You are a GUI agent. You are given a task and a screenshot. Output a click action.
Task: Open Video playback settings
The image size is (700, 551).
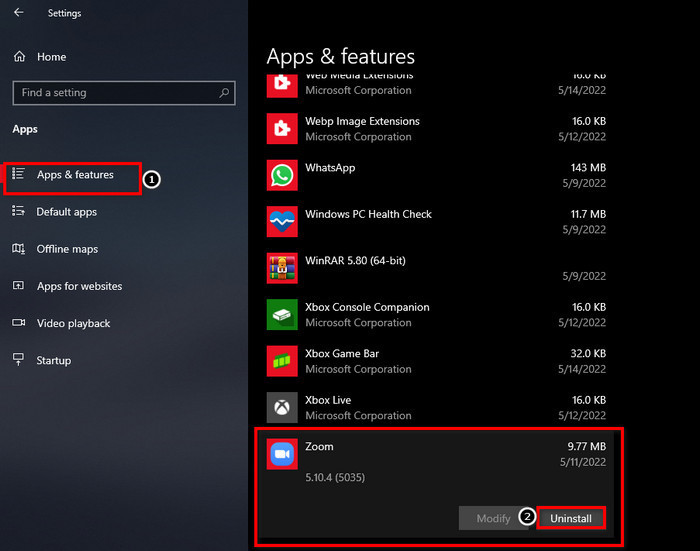[73, 323]
